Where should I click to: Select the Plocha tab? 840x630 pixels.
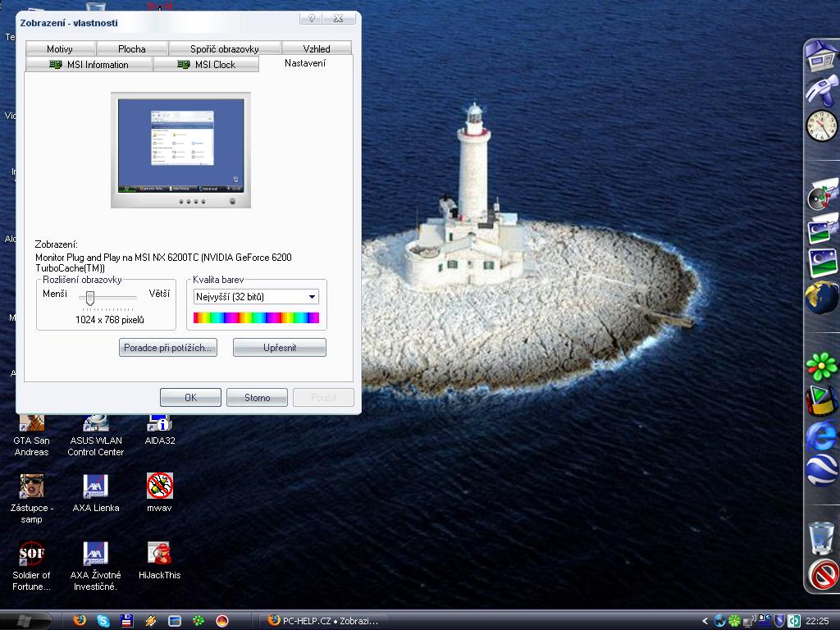pos(131,49)
